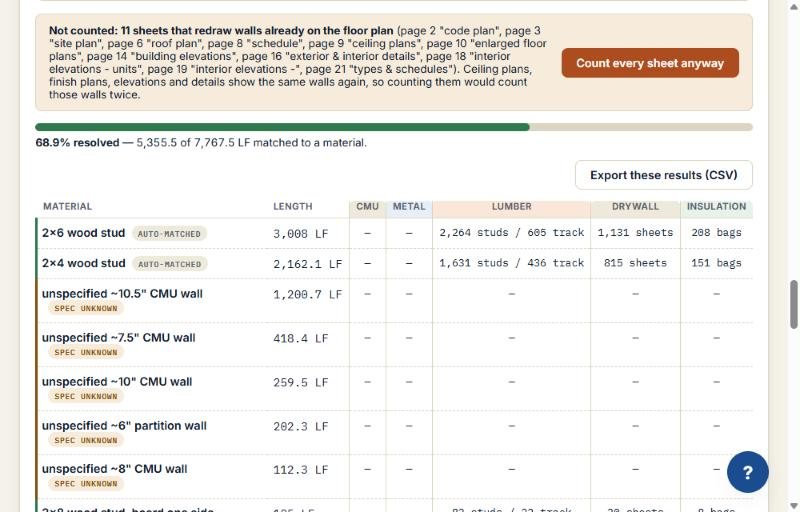Click the 202.3 LF length value
Image resolution: width=800 pixels, height=512 pixels.
click(301, 426)
